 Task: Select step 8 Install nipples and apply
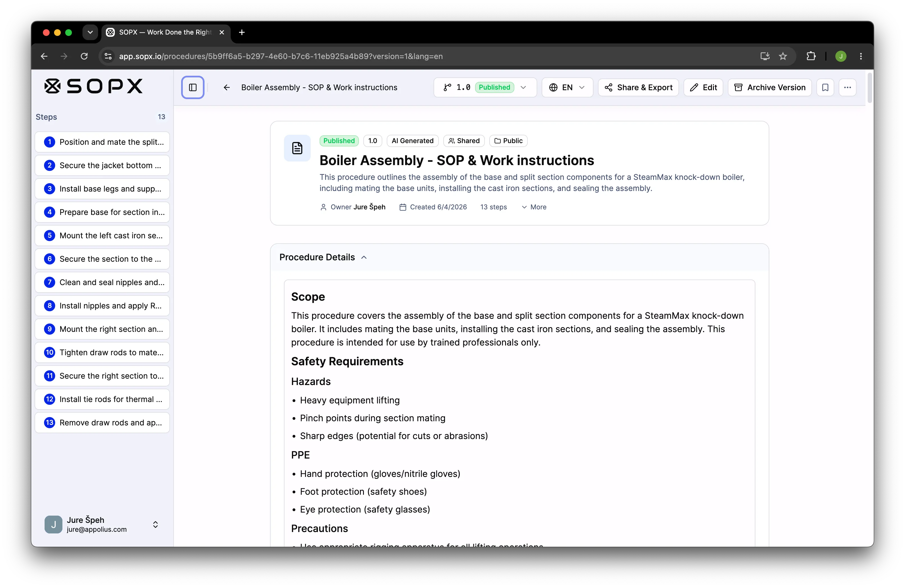(102, 306)
